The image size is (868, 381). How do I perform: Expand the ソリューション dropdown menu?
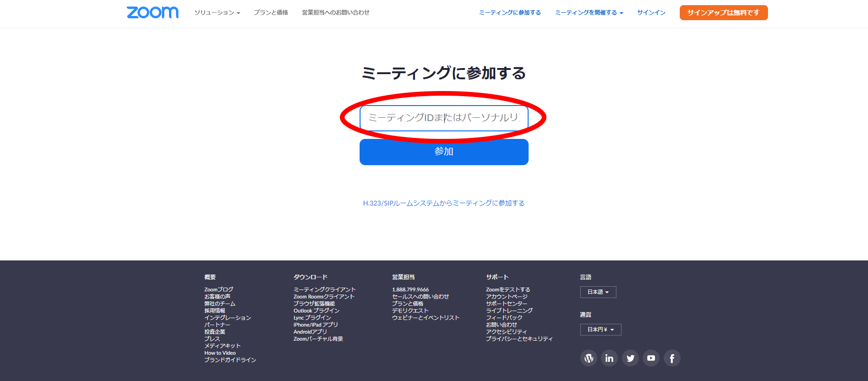217,13
